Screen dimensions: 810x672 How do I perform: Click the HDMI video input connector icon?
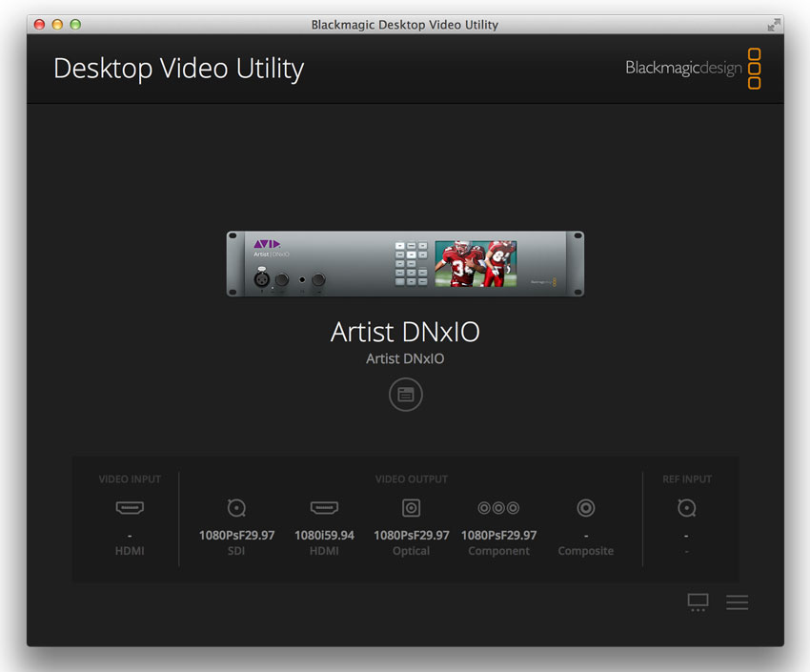point(130,508)
